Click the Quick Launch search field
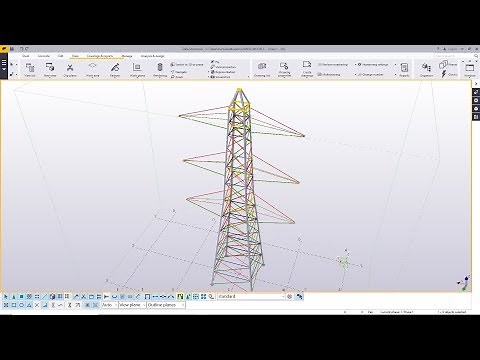The image size is (480, 360). 456,56
